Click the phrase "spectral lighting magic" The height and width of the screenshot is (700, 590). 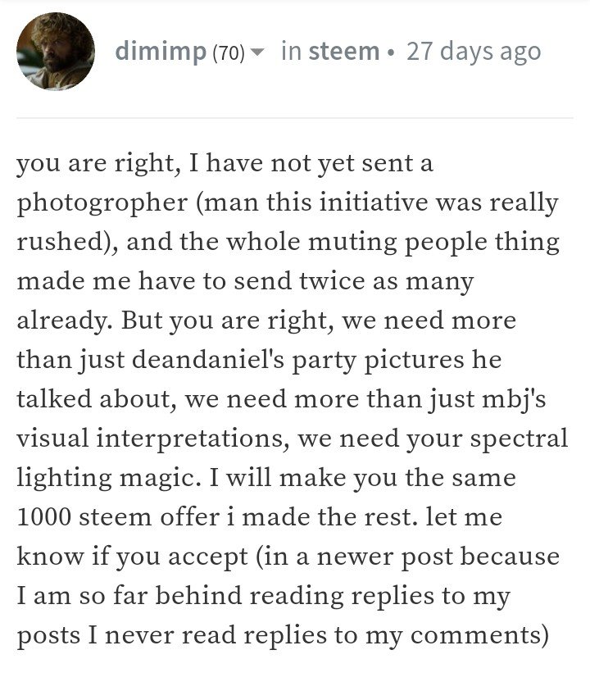click(x=293, y=457)
